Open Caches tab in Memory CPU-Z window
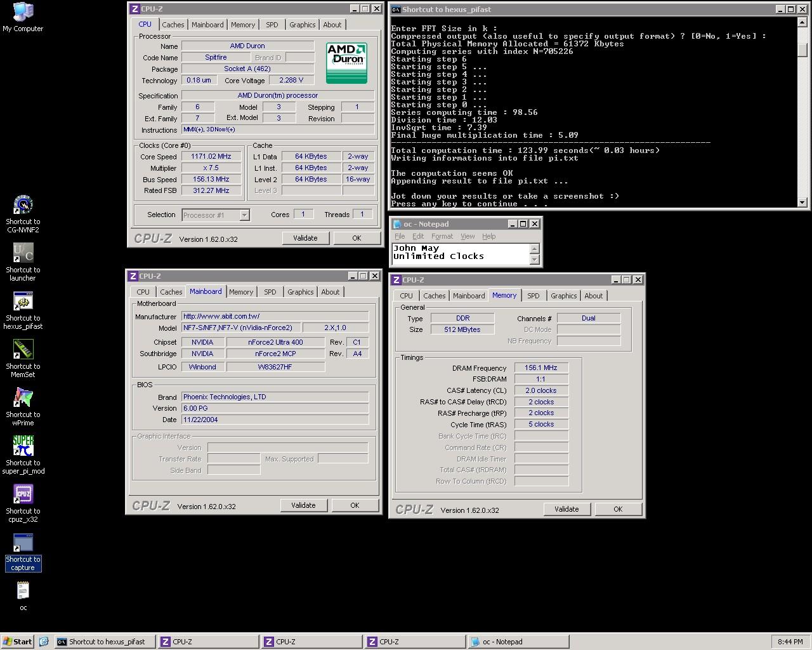This screenshot has height=650, width=812. click(434, 296)
